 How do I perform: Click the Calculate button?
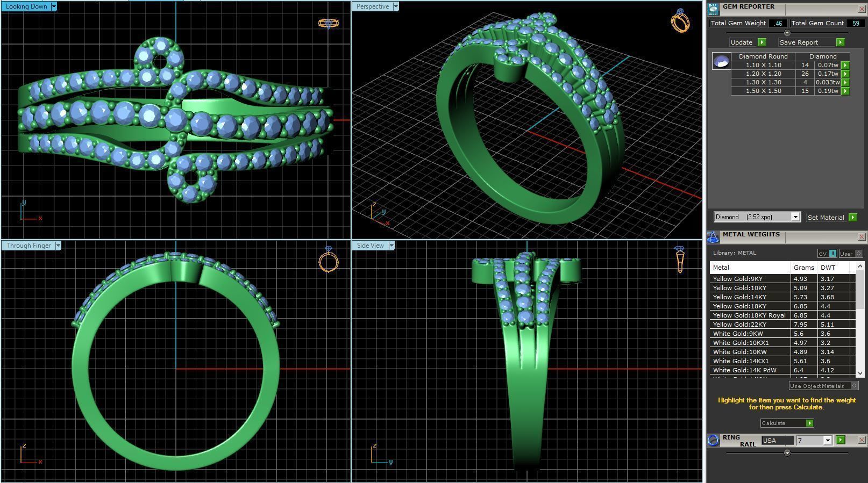[787, 423]
